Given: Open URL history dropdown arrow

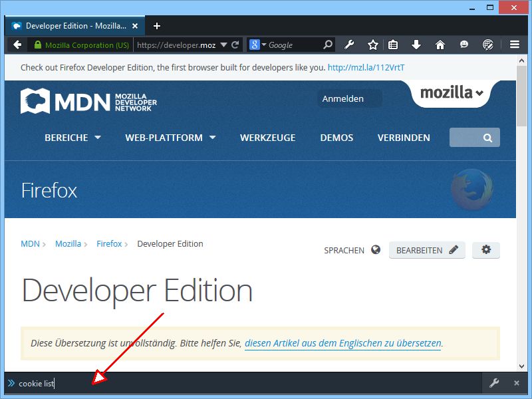Looking at the screenshot, I should tap(223, 45).
